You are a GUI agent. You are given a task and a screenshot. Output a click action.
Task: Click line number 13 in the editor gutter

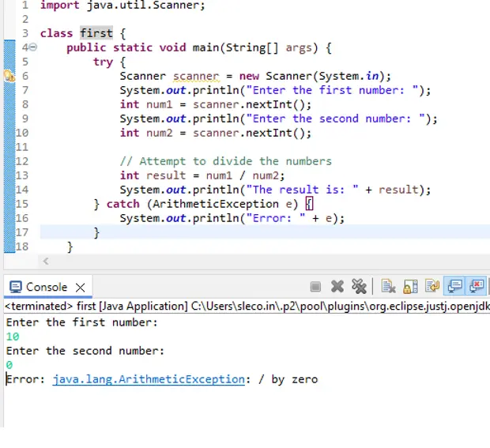tap(22, 175)
